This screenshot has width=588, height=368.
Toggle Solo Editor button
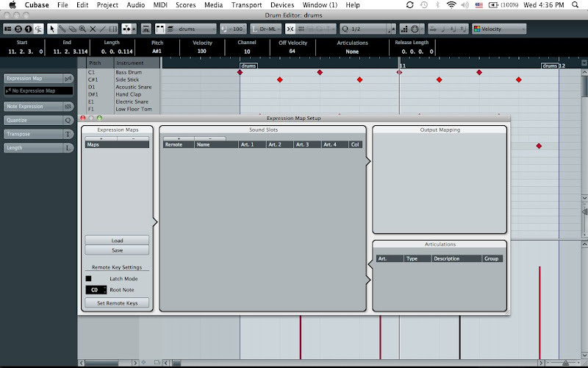(18, 29)
